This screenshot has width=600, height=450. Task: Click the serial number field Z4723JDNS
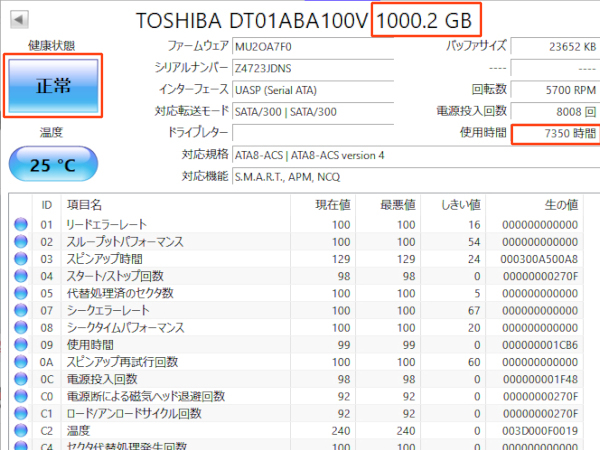[x=313, y=68]
